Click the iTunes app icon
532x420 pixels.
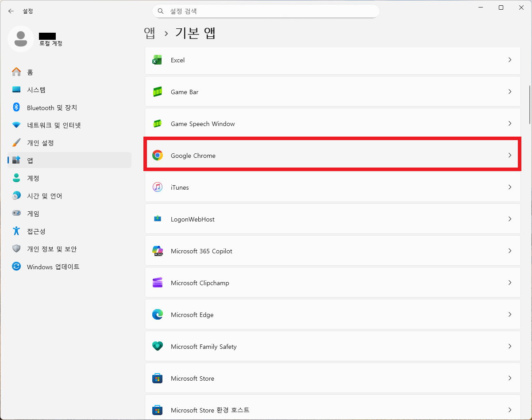click(x=157, y=187)
